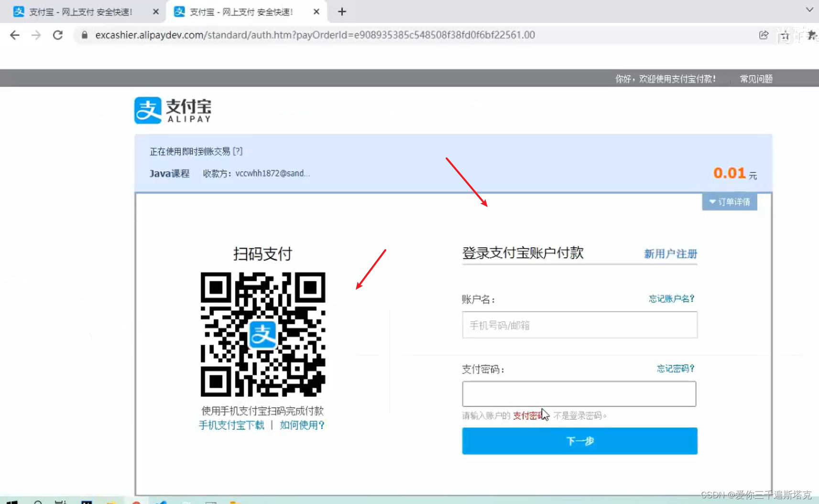Switch to the first Alipay tab

pos(81,11)
